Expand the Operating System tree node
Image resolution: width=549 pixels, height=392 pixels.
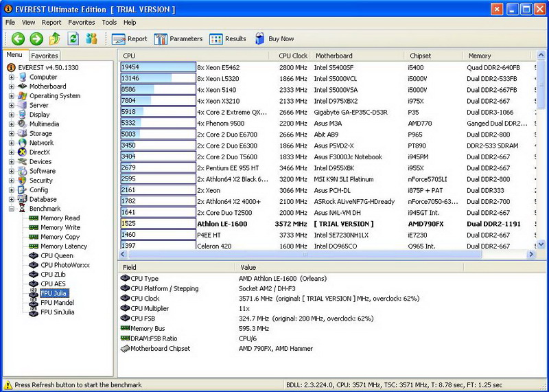pos(12,95)
